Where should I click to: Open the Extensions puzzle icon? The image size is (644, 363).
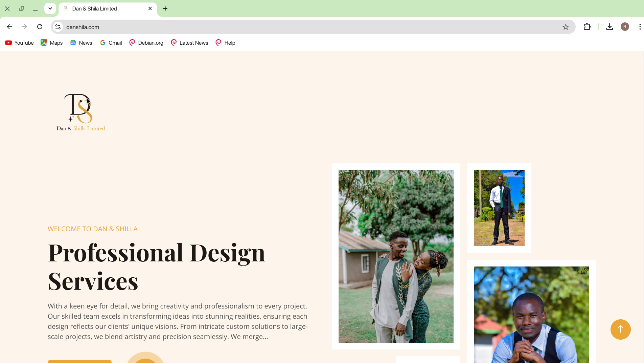click(587, 27)
